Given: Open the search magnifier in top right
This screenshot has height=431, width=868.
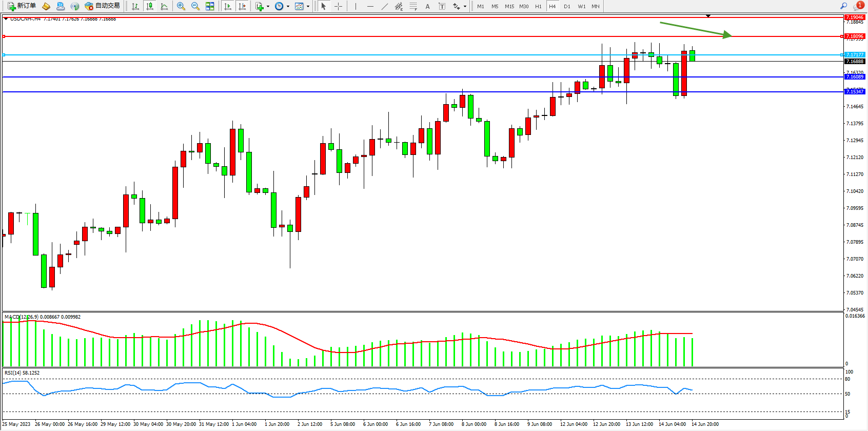Looking at the screenshot, I should click(844, 6).
